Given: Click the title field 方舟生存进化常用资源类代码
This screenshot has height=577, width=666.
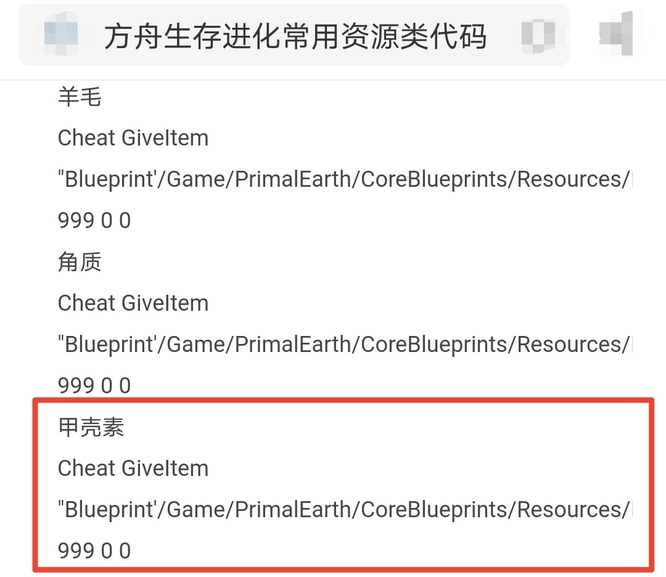Looking at the screenshot, I should (x=295, y=37).
